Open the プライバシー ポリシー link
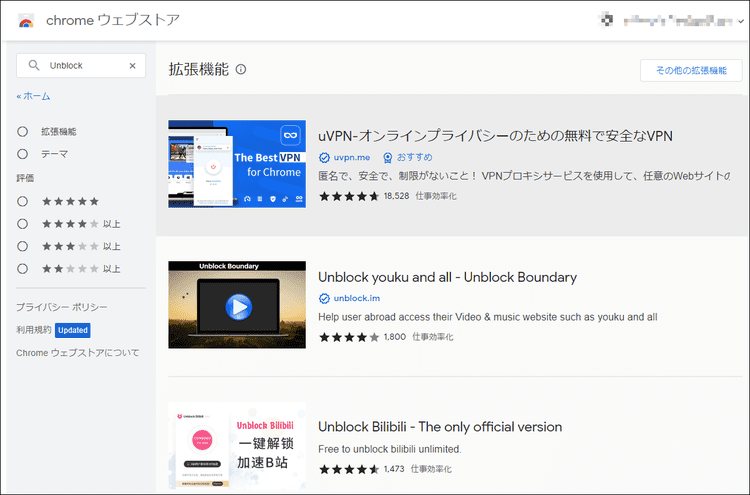This screenshot has width=750, height=495. tap(62, 307)
